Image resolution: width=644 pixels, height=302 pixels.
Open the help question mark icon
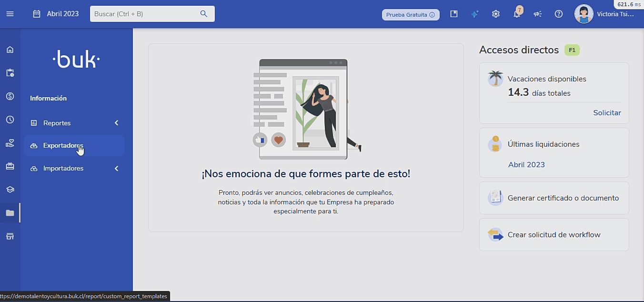tap(558, 14)
